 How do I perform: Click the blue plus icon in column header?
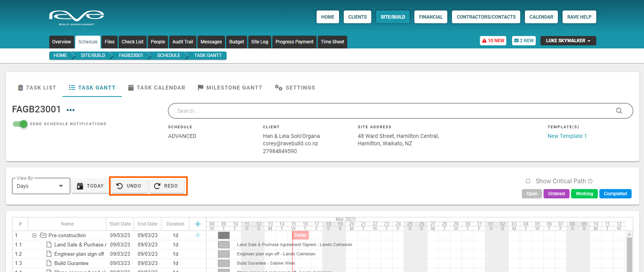click(x=197, y=224)
